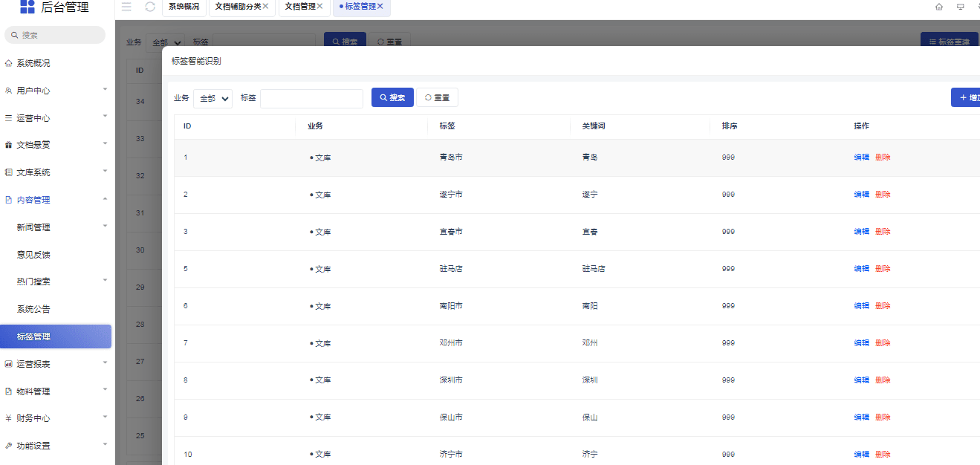Screen dimensions: 980x465
Task: Click the 后台管理 logo icon
Action: point(27,7)
